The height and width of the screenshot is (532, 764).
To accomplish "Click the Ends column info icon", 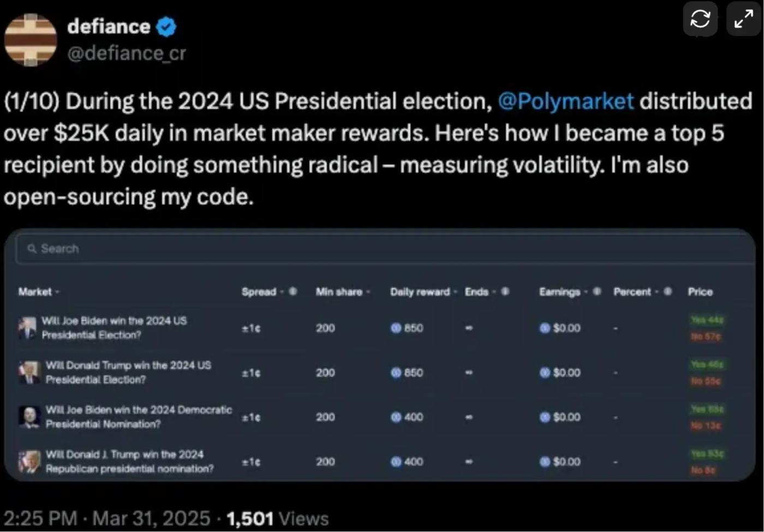I will click(505, 291).
